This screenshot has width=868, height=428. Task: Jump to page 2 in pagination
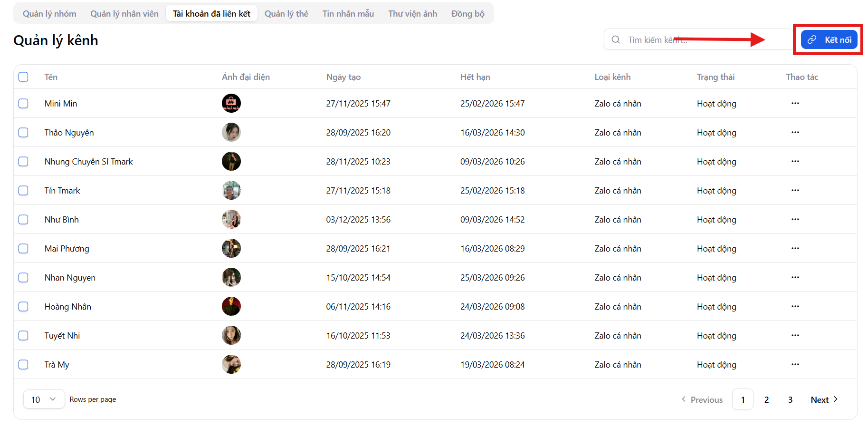pyautogui.click(x=766, y=399)
